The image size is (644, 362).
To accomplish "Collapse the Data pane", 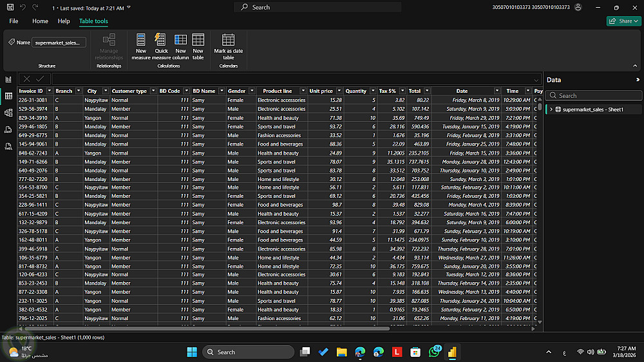I will pos(638,80).
